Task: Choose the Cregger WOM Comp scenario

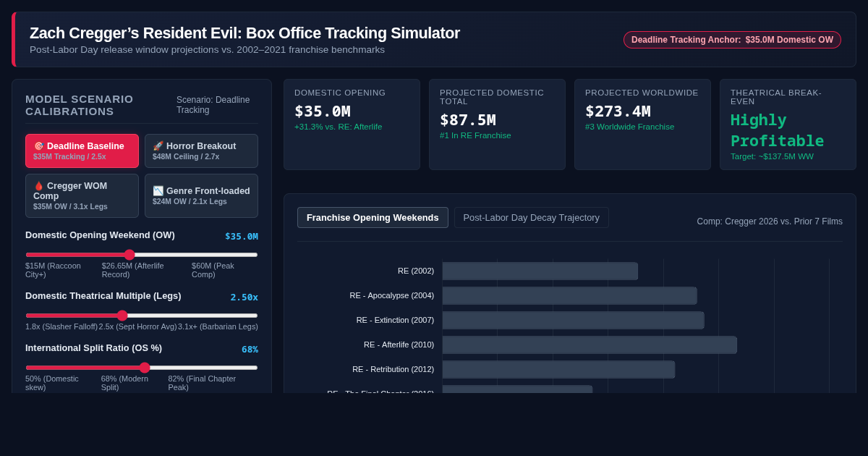Action: [x=82, y=195]
